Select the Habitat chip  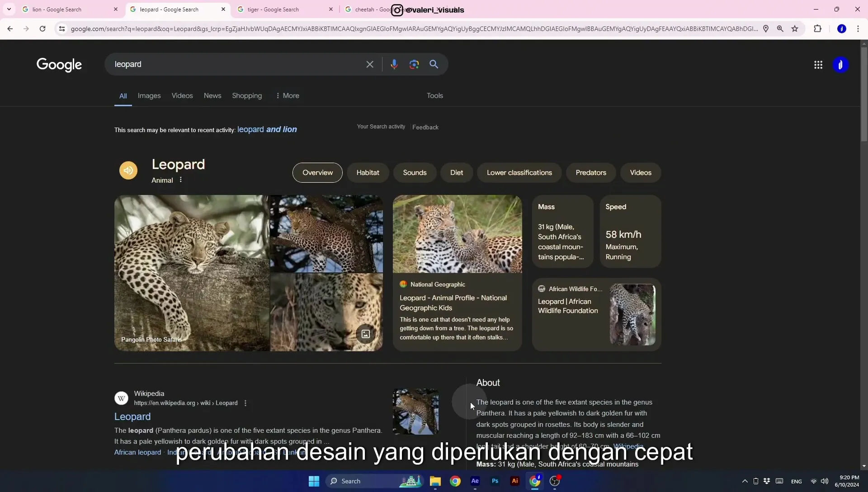pos(368,173)
